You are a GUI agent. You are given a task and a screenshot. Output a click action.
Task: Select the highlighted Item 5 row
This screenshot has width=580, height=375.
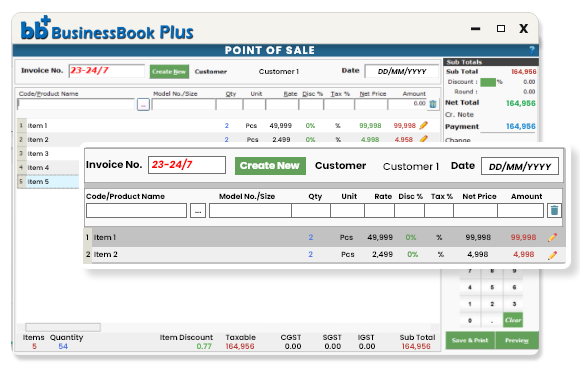point(48,182)
